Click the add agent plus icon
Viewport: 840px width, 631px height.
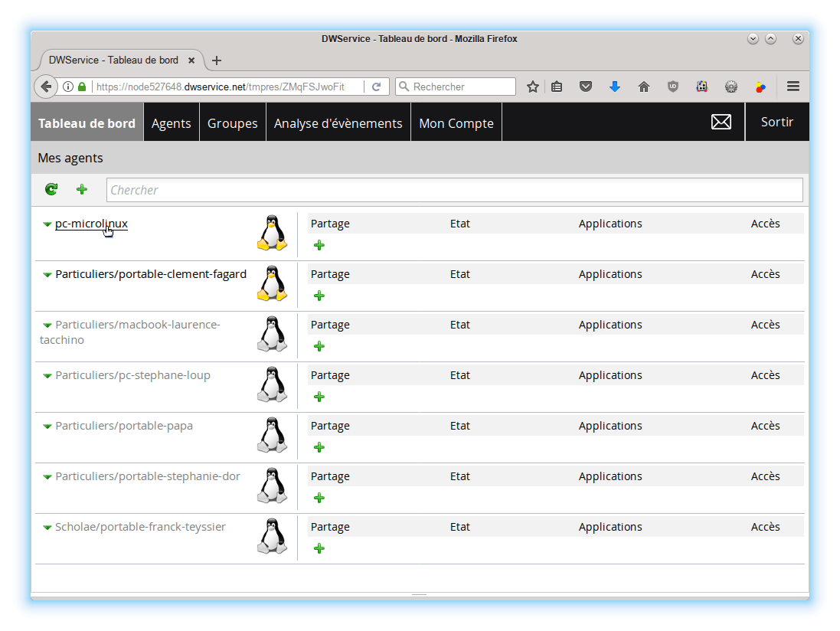coord(82,189)
